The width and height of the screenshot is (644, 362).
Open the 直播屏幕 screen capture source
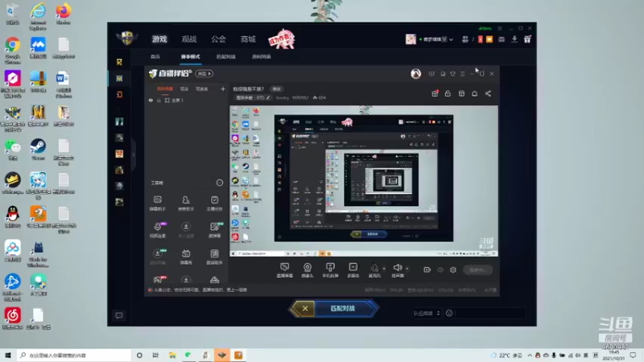(x=284, y=270)
